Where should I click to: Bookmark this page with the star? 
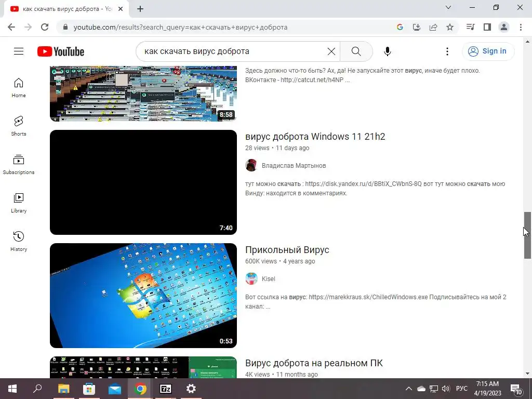tap(450, 27)
